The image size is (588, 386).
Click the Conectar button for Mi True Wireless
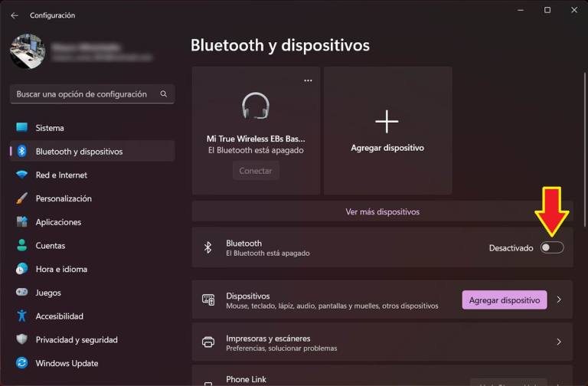(256, 172)
